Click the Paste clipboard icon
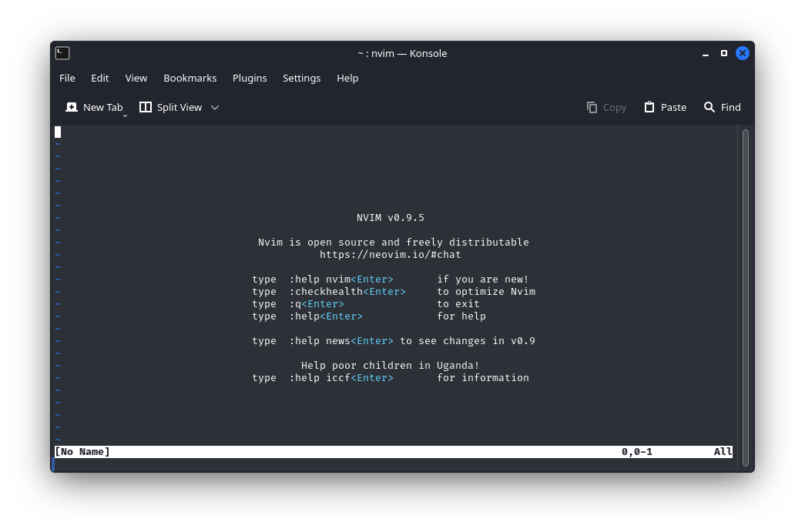 coord(649,107)
